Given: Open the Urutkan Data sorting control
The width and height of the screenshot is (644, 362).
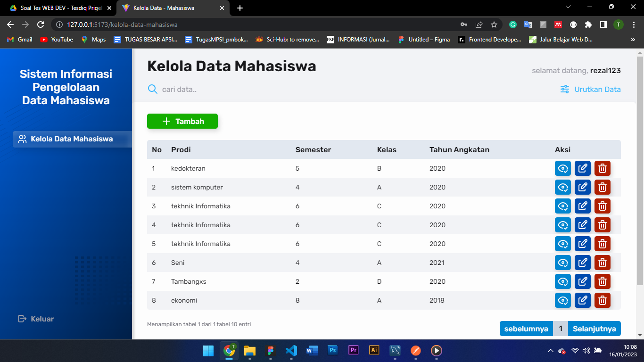Looking at the screenshot, I should tap(590, 89).
